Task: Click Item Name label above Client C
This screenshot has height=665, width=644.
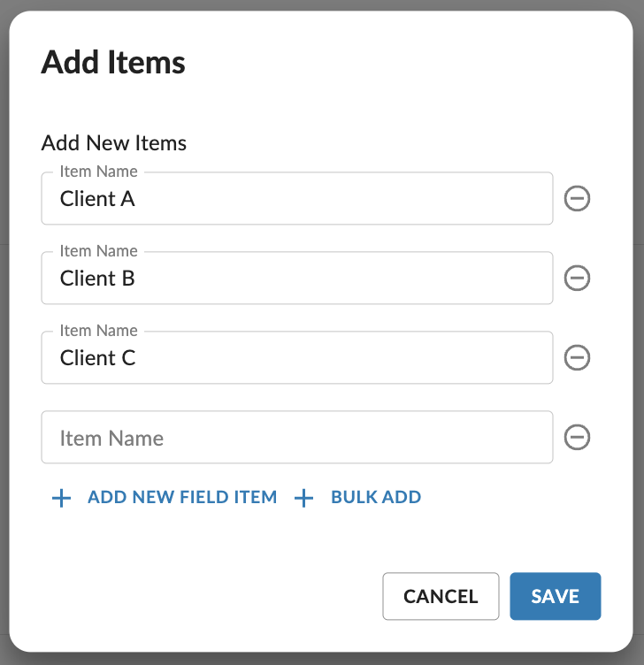Action: tap(98, 331)
